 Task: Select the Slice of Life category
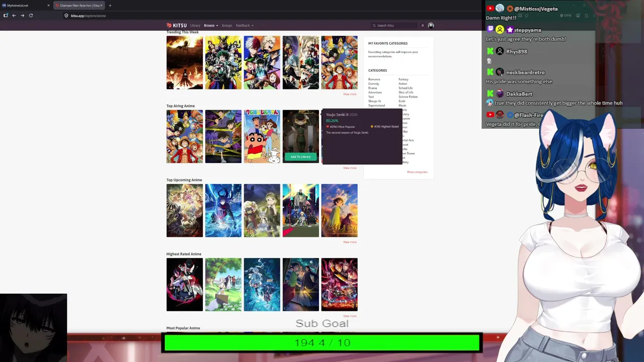pyautogui.click(x=406, y=93)
